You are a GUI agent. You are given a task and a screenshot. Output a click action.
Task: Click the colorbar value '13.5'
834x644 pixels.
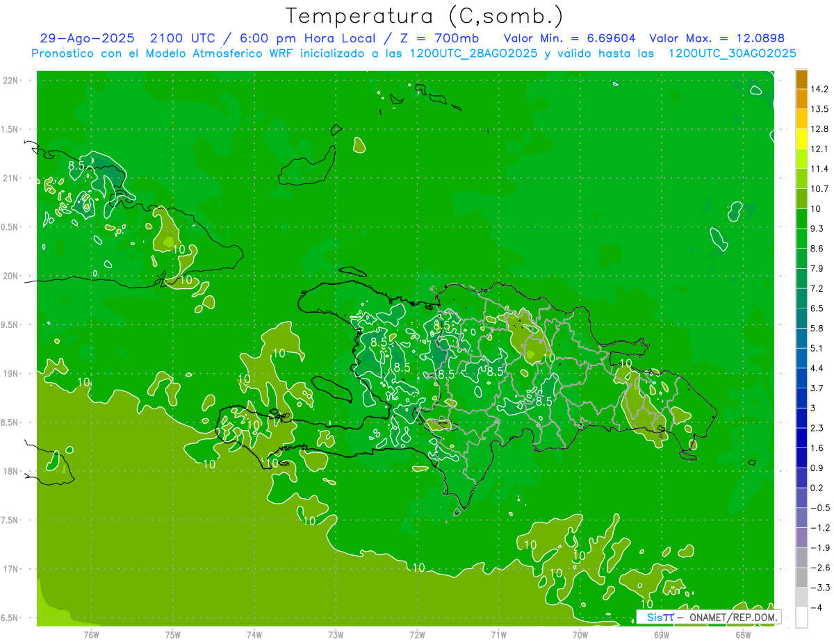click(820, 109)
